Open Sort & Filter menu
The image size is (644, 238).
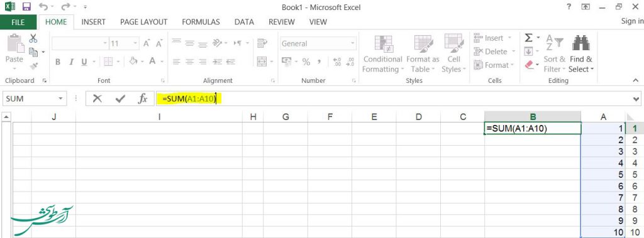point(555,54)
